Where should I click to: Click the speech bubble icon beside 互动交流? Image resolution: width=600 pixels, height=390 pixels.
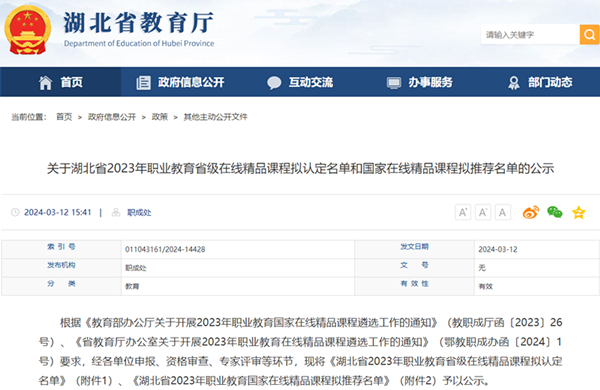pos(274,83)
